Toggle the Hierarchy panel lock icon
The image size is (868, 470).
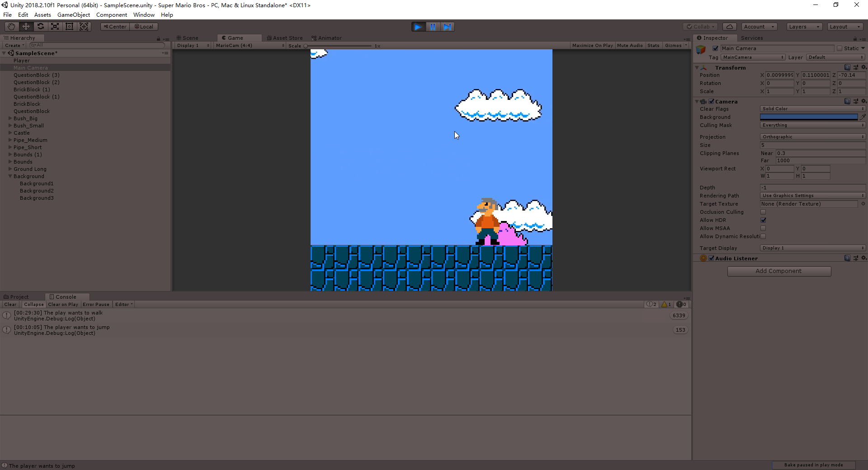point(158,38)
